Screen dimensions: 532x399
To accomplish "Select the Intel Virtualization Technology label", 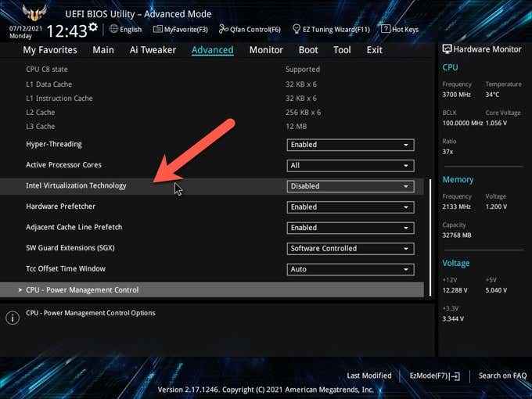I will [76, 185].
